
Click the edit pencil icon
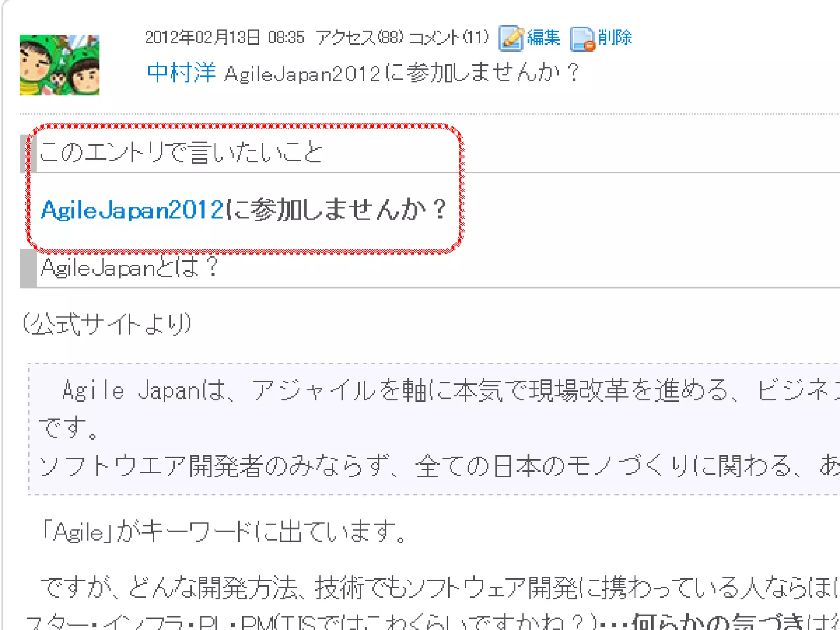(x=511, y=38)
